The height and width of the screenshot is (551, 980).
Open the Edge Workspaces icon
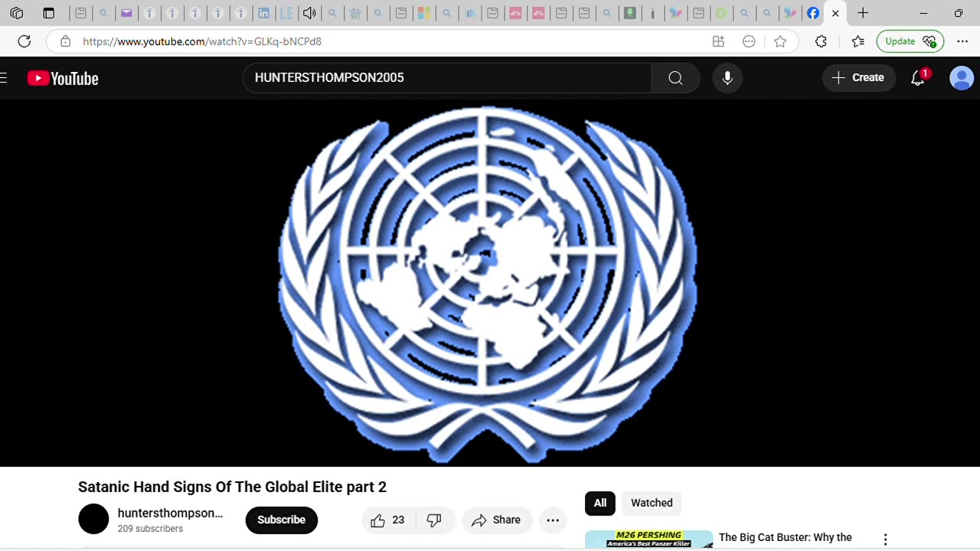[16, 13]
